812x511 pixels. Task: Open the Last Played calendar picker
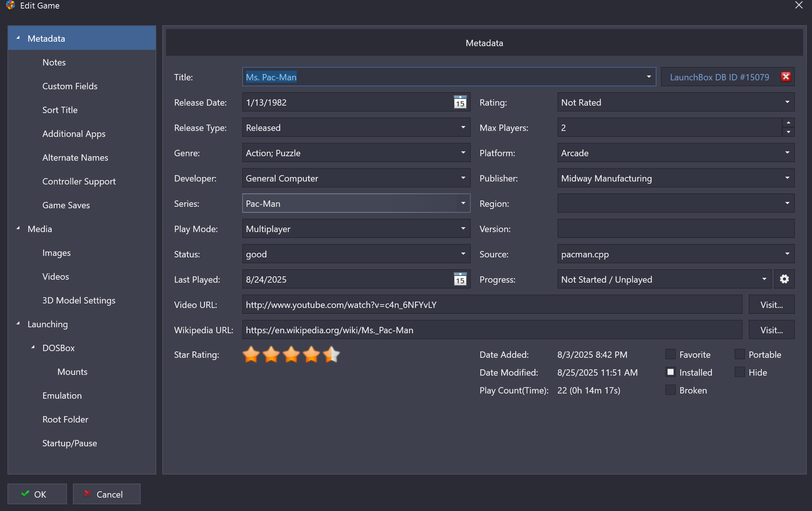click(460, 279)
